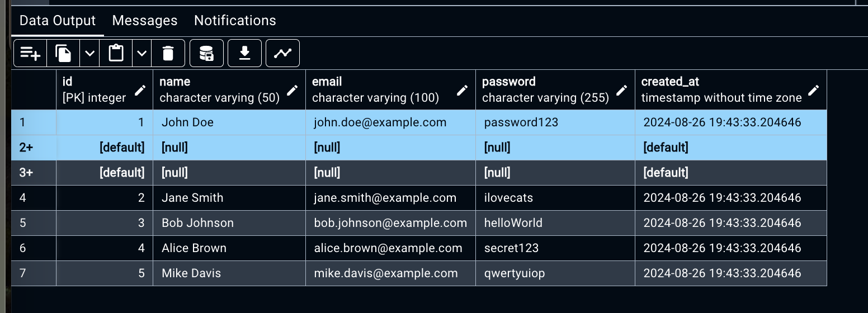This screenshot has height=313, width=868.
Task: Switch to the Messages tab
Action: pos(145,21)
